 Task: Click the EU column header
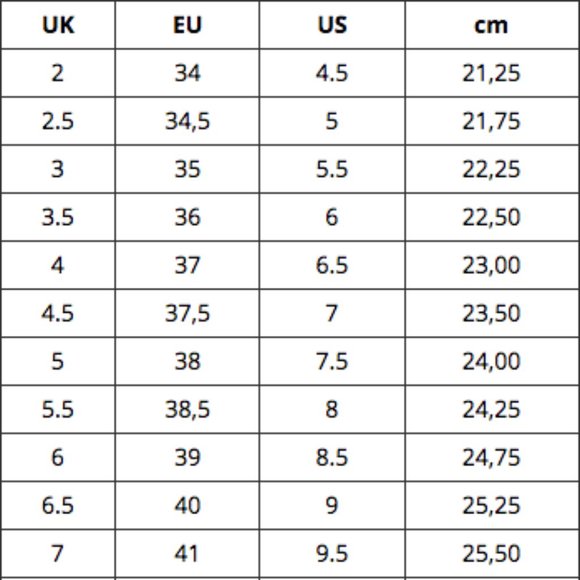pyautogui.click(x=187, y=25)
